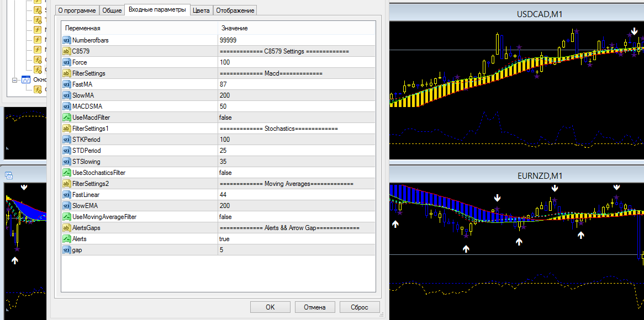Image resolution: width=644 pixels, height=320 pixels.
Task: Click the boolean icon beside UseMacdFilter
Action: (66, 118)
